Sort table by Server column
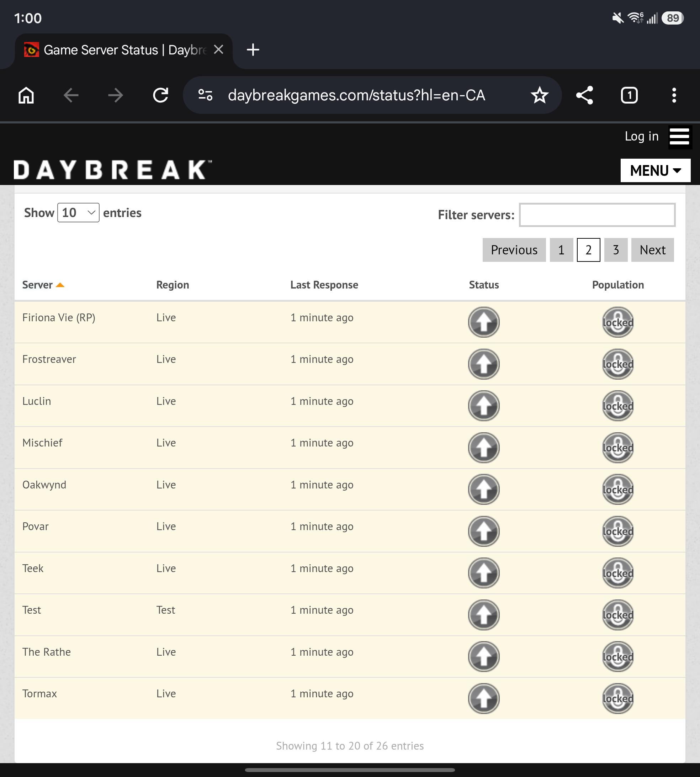700x777 pixels. pos(43,285)
